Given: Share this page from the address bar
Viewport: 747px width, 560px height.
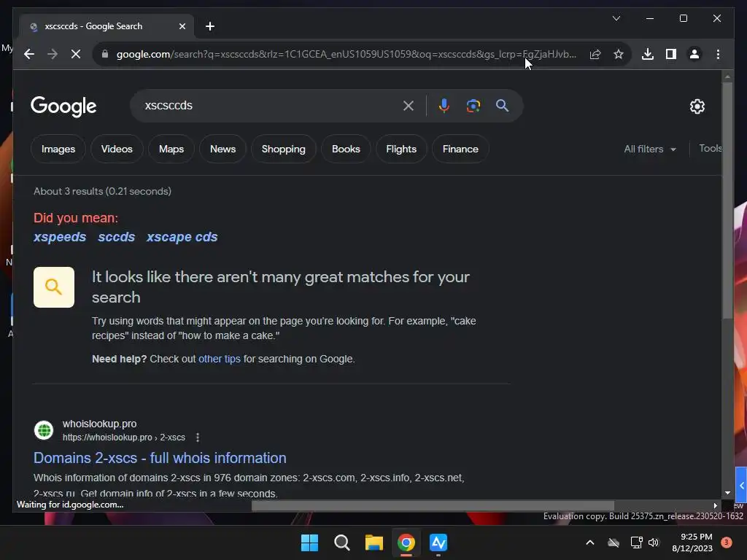Looking at the screenshot, I should pyautogui.click(x=595, y=54).
